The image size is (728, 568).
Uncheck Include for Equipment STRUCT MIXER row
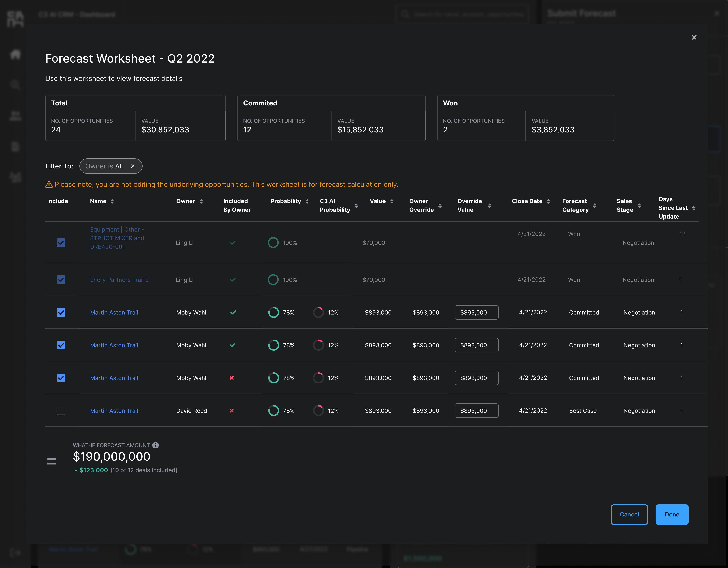(x=61, y=243)
